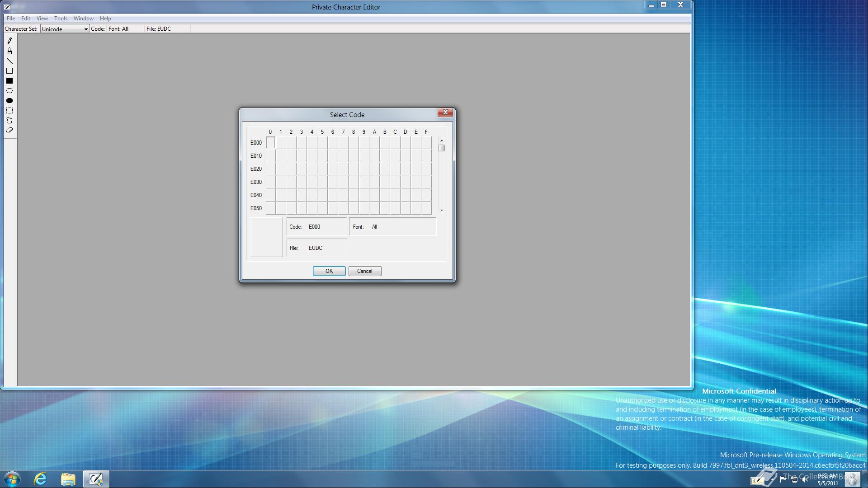Cancel the Select Code dialog

(x=365, y=271)
